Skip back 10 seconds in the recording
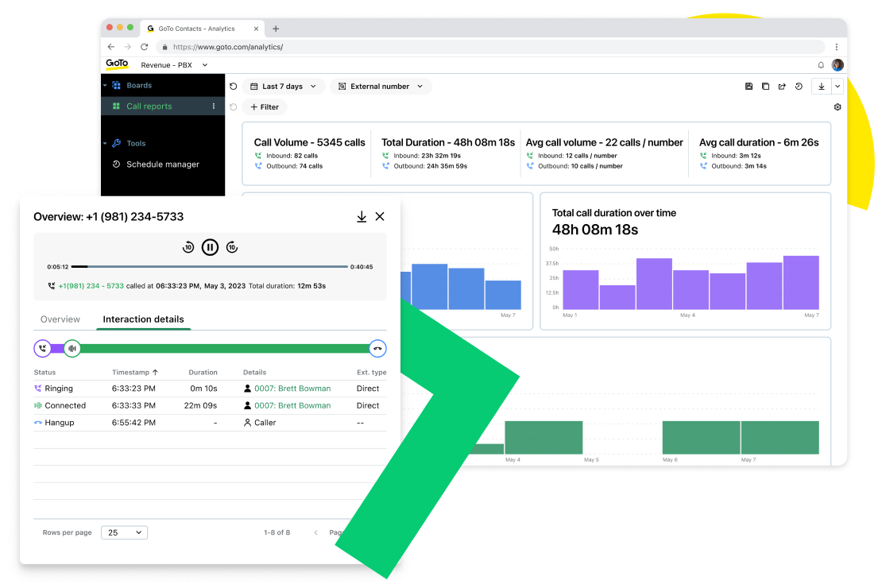The image size is (882, 588). 188,247
